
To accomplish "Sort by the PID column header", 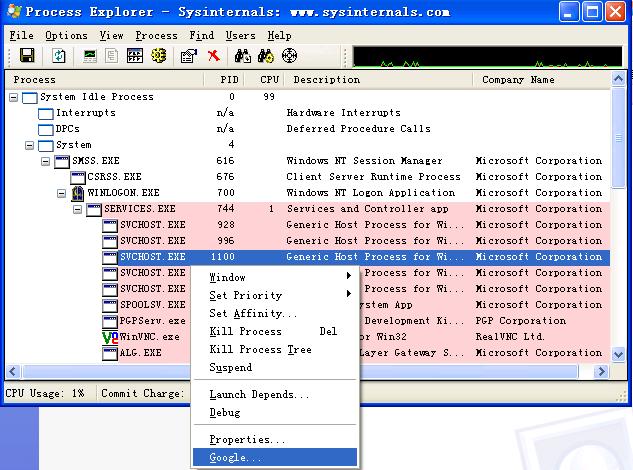I will point(224,80).
